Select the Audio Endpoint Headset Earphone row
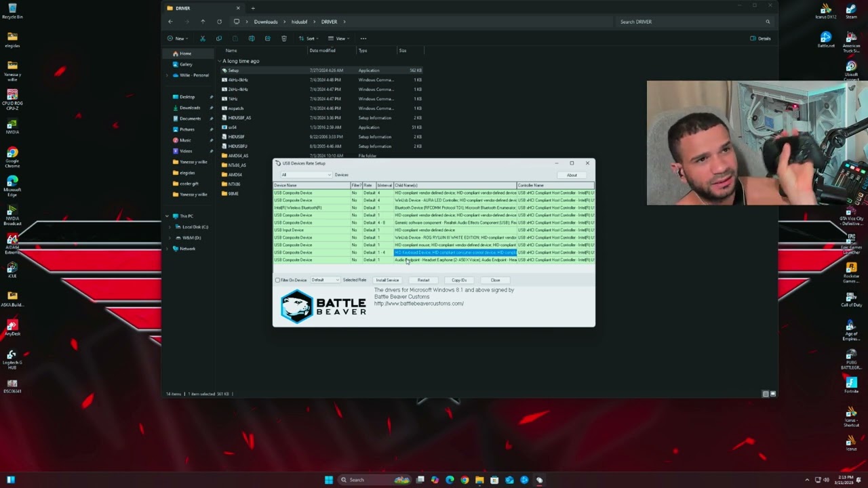Viewport: 868px width, 488px height. click(434, 260)
